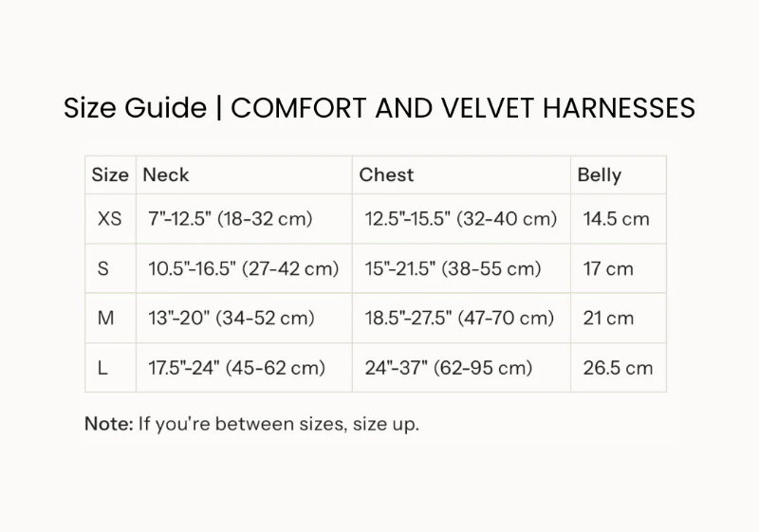
Task: Select M neck measurement 13"-20" cell
Action: tap(231, 318)
